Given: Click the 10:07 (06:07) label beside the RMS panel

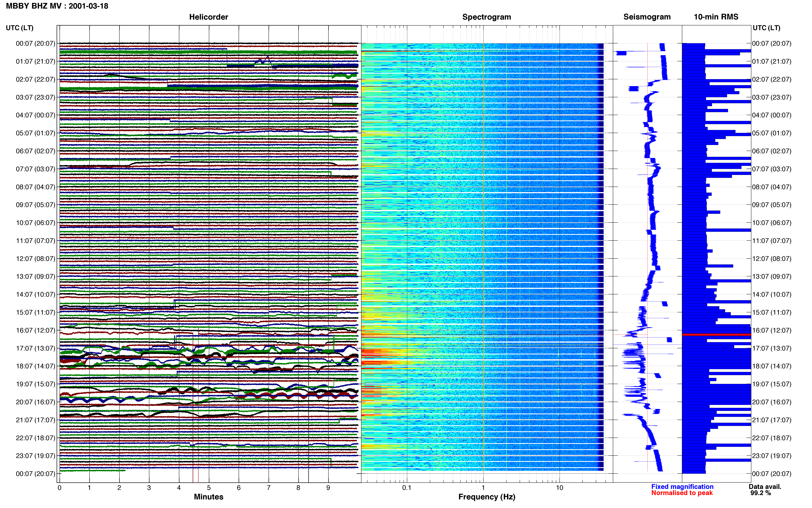Looking at the screenshot, I should pyautogui.click(x=772, y=223).
